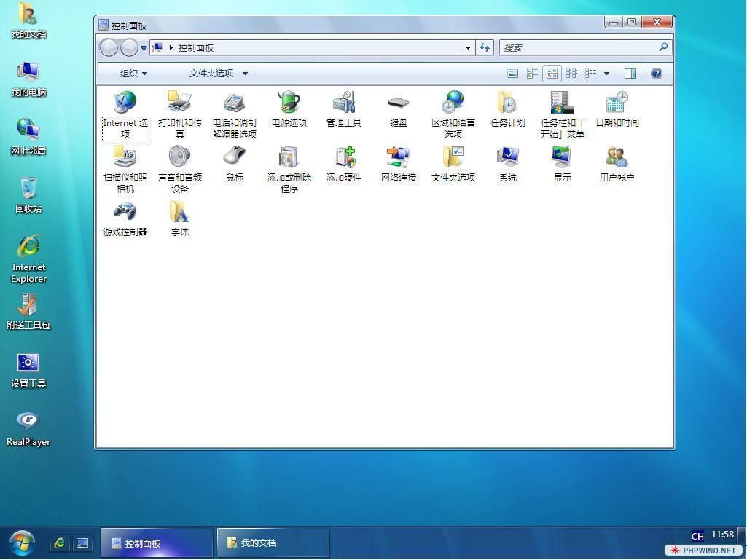Open 我的电脑 desktop icon
Image resolution: width=747 pixels, height=560 pixels.
click(x=28, y=79)
